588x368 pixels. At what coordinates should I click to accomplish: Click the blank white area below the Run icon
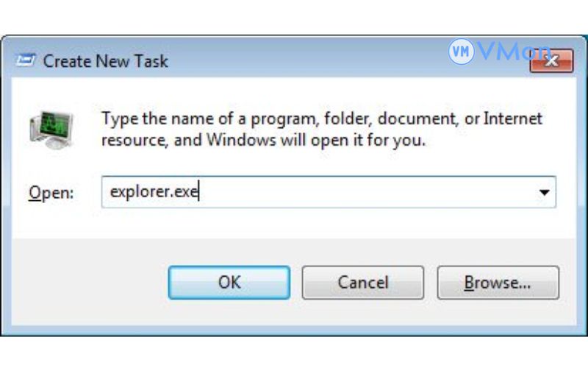tap(50, 166)
